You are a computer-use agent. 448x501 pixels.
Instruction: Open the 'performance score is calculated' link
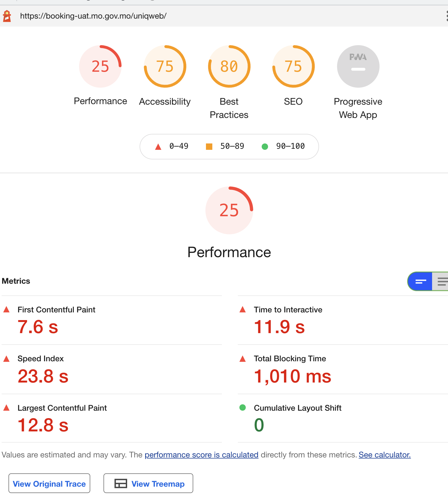pos(201,455)
